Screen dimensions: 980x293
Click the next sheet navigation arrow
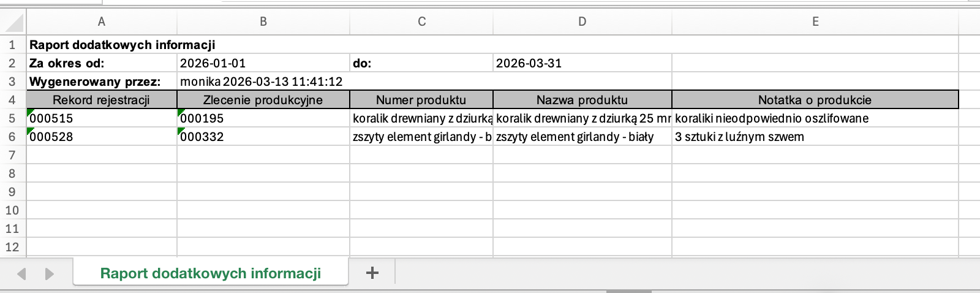click(x=50, y=273)
